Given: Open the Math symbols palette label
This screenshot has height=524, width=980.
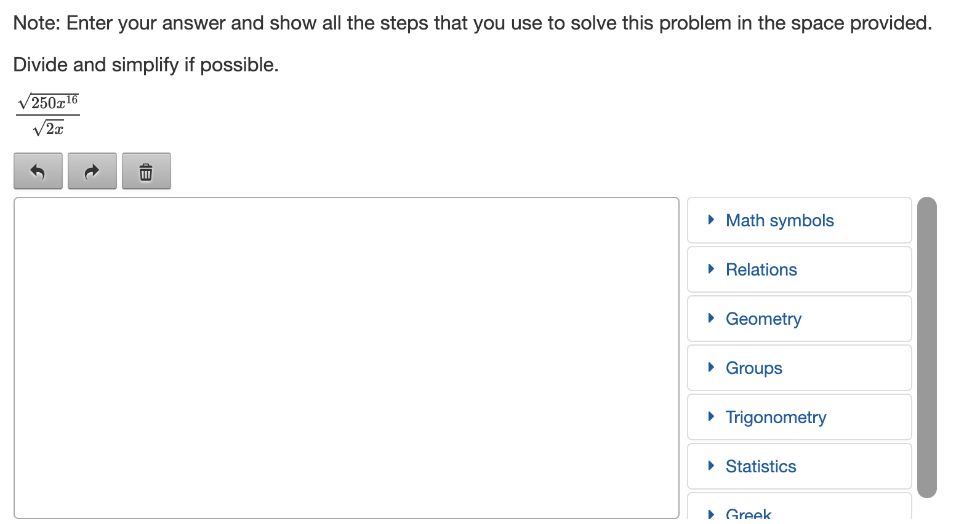Looking at the screenshot, I should 780,221.
